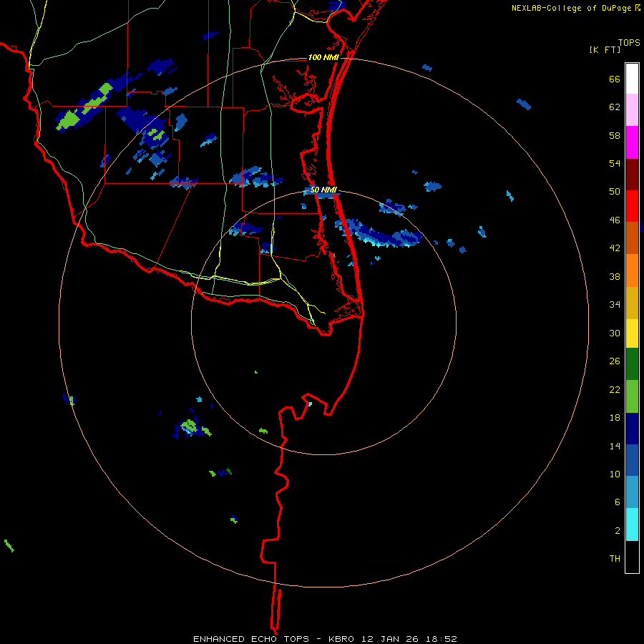Click the light green 22 kft swatch
644x644 pixels.
(x=632, y=396)
